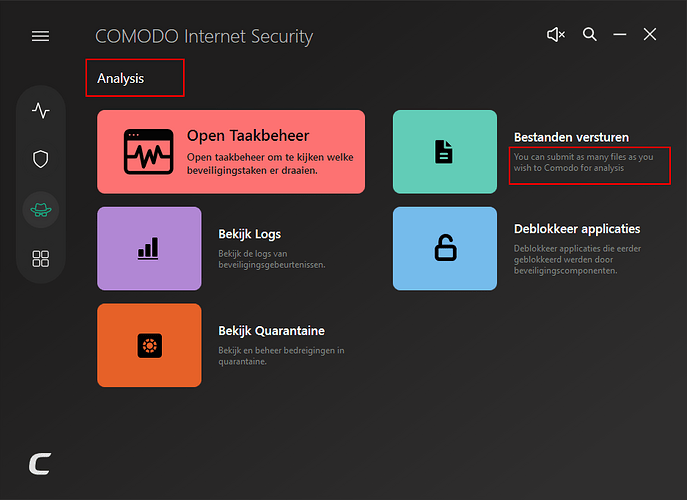Toggle the muted speaker icon

[x=556, y=34]
